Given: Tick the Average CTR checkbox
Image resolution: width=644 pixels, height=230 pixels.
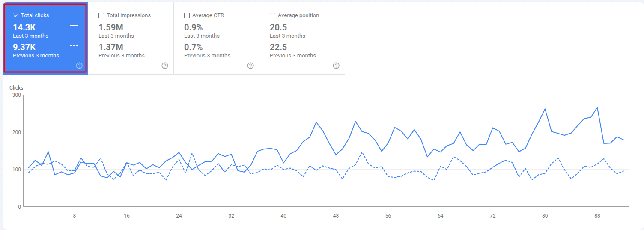Looking at the screenshot, I should tap(187, 15).
